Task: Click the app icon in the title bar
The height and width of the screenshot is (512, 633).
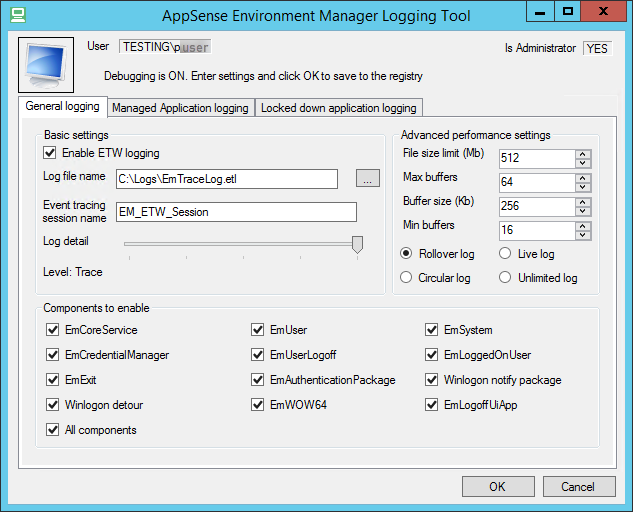Action: point(15,15)
